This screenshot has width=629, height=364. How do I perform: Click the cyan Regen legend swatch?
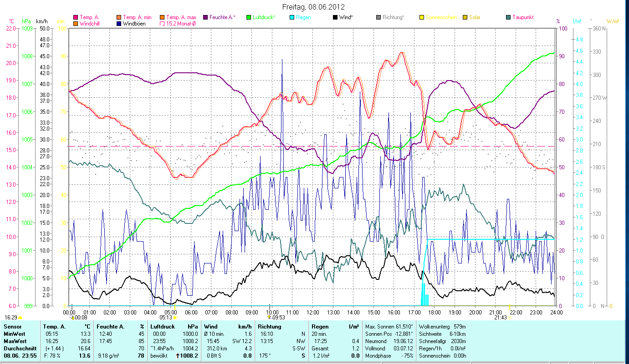(x=292, y=17)
